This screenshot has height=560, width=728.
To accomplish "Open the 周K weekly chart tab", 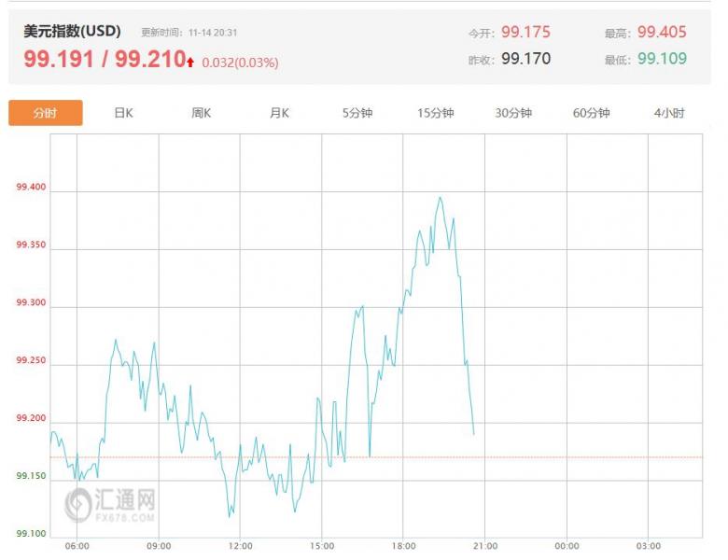I will tap(202, 113).
